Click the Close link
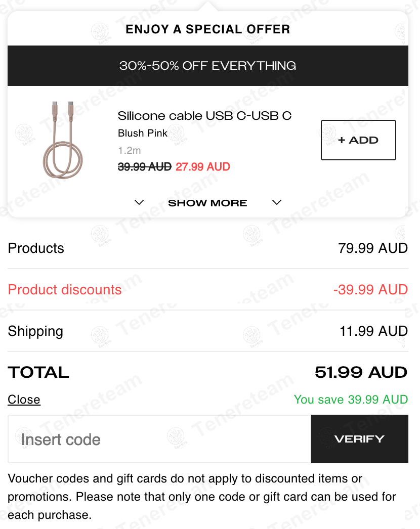This screenshot has height=529, width=420. point(24,400)
